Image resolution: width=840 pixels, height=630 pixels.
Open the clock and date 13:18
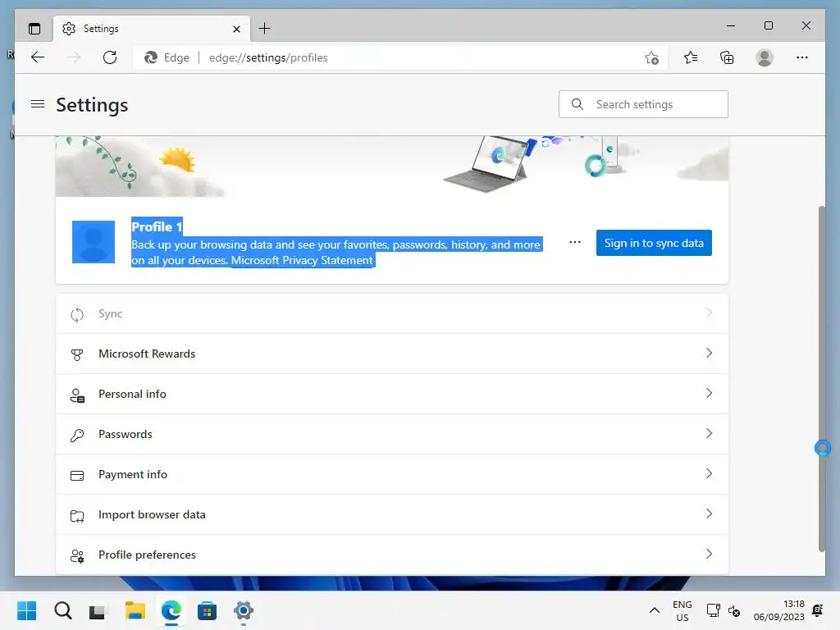coord(778,610)
